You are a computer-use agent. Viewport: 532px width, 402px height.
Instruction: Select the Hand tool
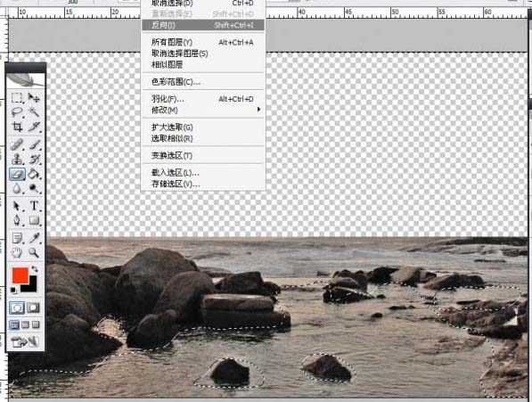(17, 252)
